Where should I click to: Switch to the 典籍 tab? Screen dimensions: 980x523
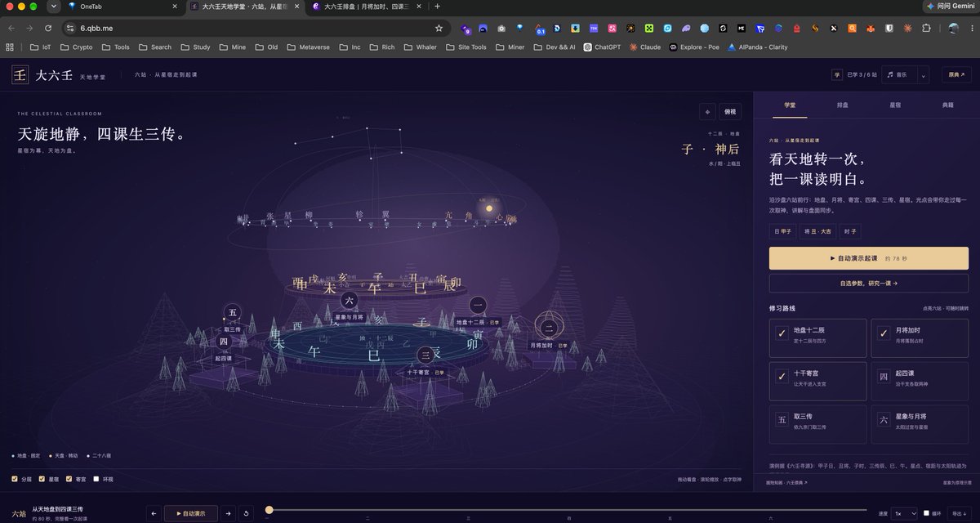(948, 105)
